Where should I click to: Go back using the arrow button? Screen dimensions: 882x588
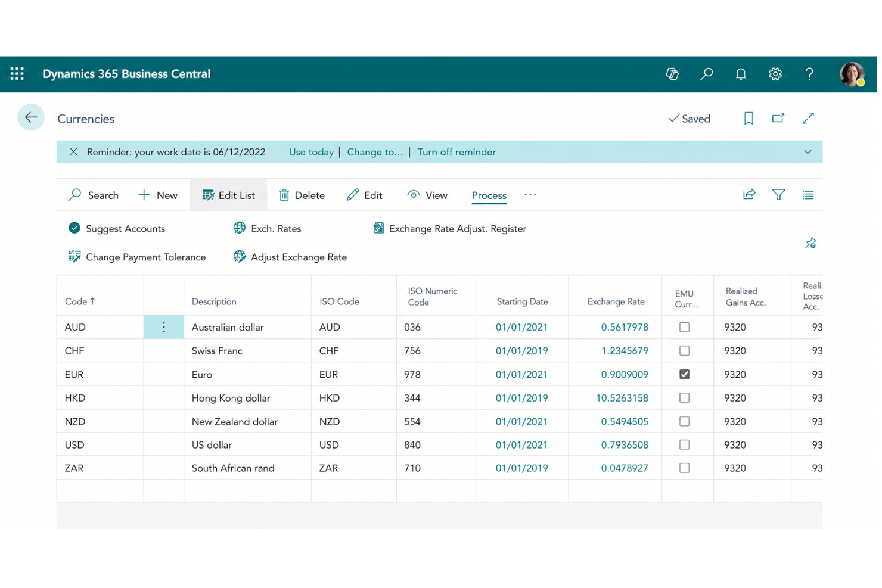[31, 117]
